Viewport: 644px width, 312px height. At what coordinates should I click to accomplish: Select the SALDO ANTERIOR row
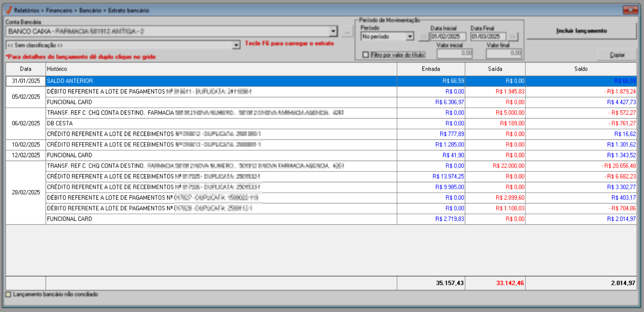pyautogui.click(x=221, y=81)
